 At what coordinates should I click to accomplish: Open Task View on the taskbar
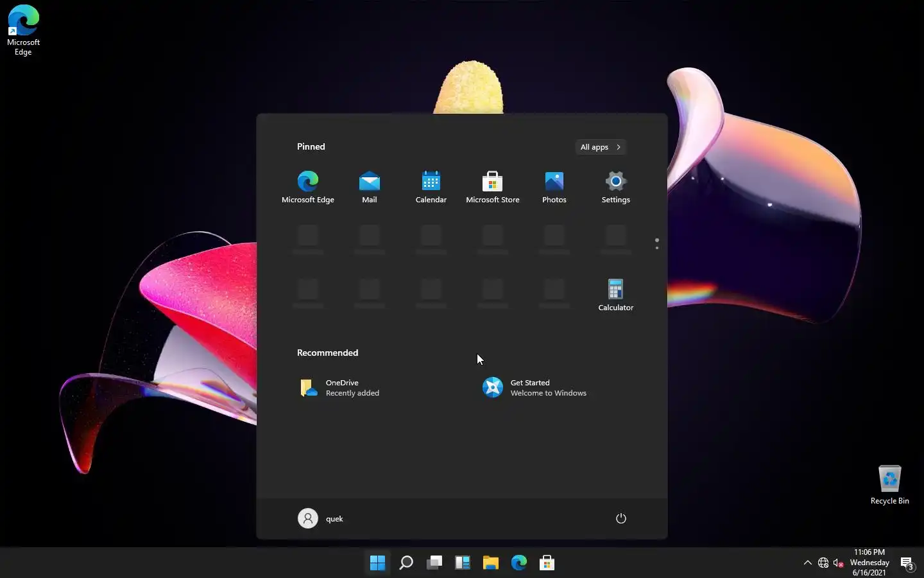(434, 563)
